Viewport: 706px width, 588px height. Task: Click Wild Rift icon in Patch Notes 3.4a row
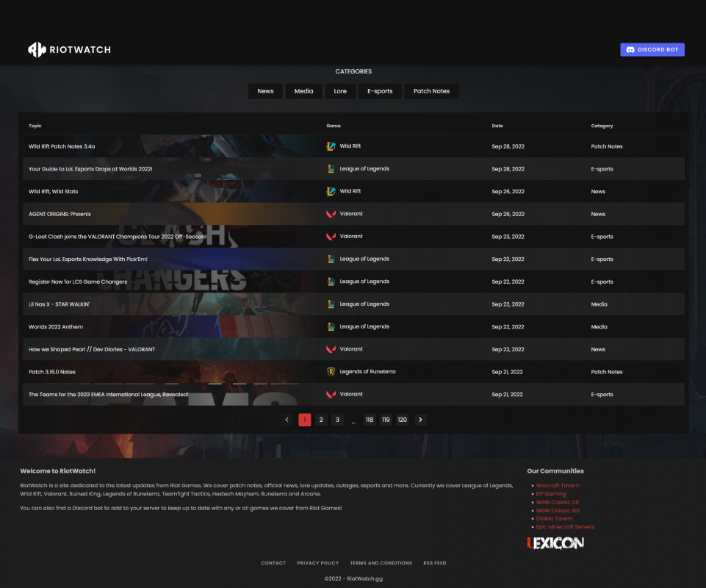331,146
